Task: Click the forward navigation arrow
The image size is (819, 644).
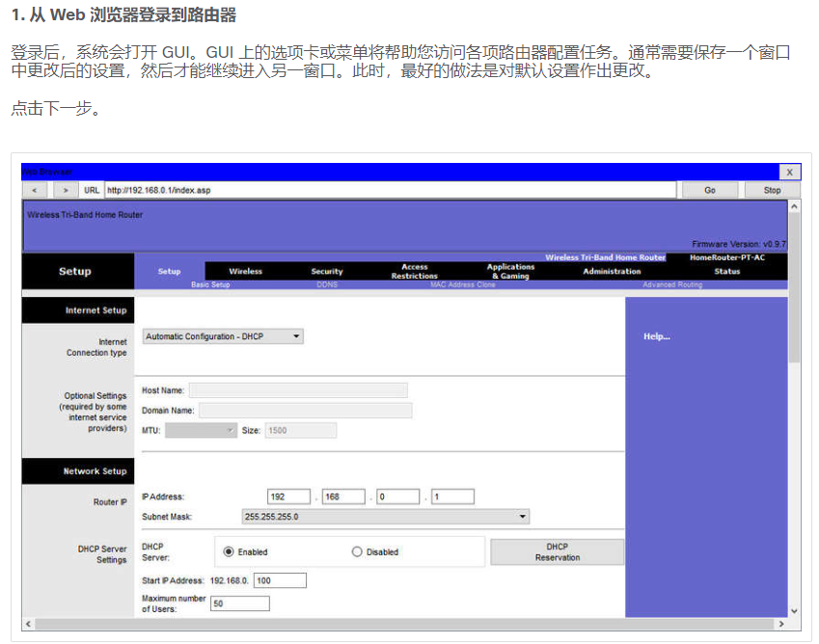Action: pos(64,190)
